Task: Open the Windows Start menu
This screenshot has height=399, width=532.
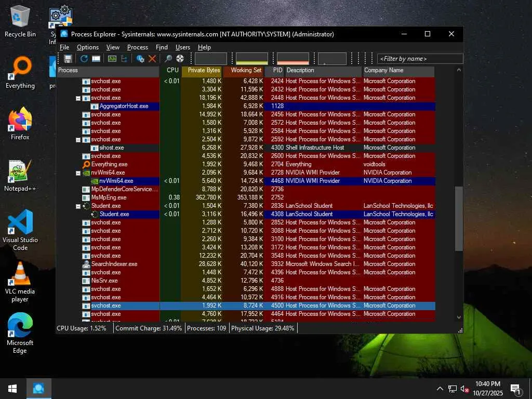Action: (12, 389)
